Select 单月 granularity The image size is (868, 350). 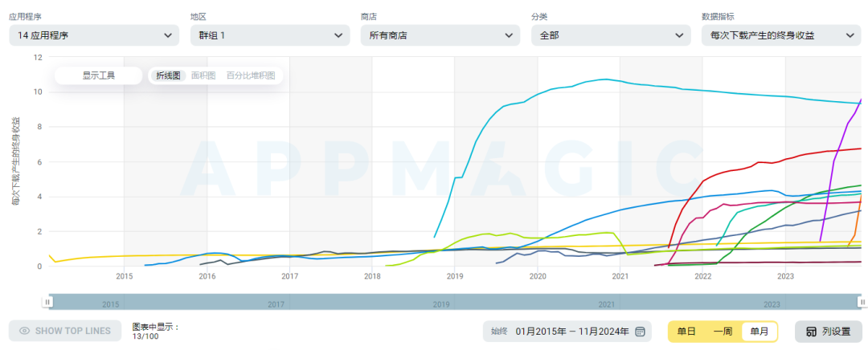[x=759, y=332]
